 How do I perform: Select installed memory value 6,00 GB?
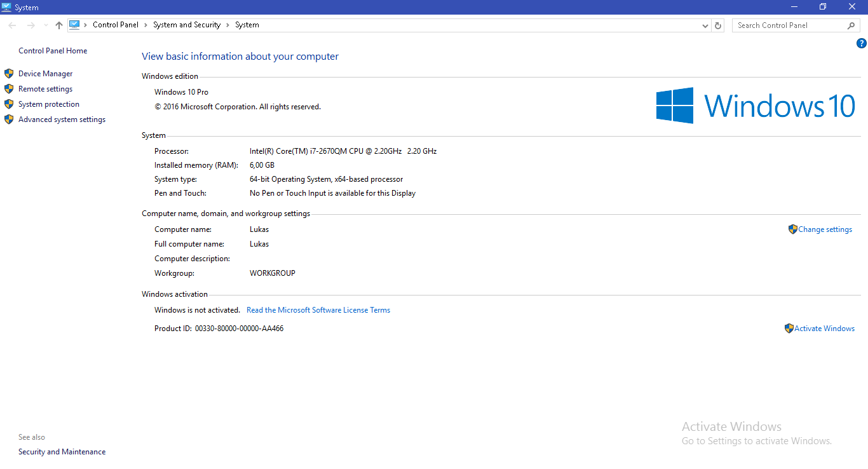pyautogui.click(x=262, y=165)
